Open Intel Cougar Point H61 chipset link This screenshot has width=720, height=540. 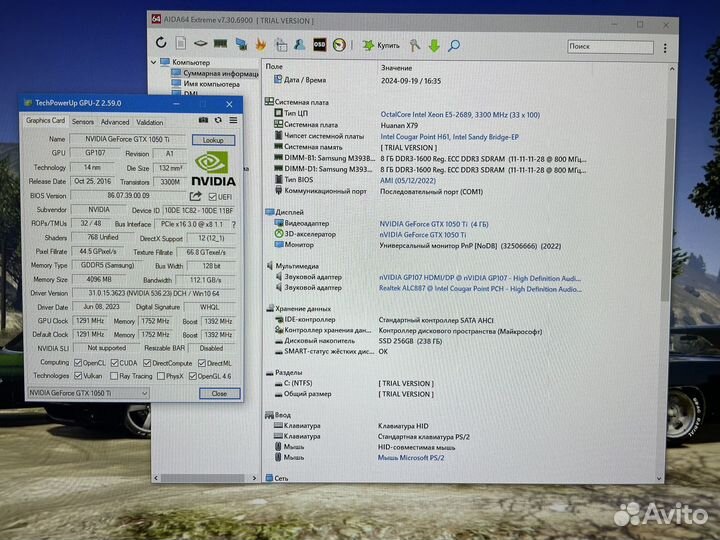(450, 137)
